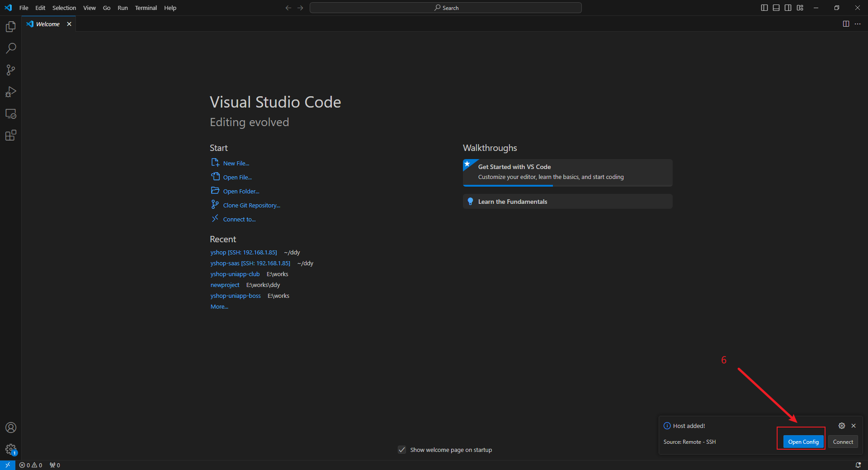Image resolution: width=868 pixels, height=470 pixels.
Task: Show errors and warnings in status bar
Action: pyautogui.click(x=31, y=465)
